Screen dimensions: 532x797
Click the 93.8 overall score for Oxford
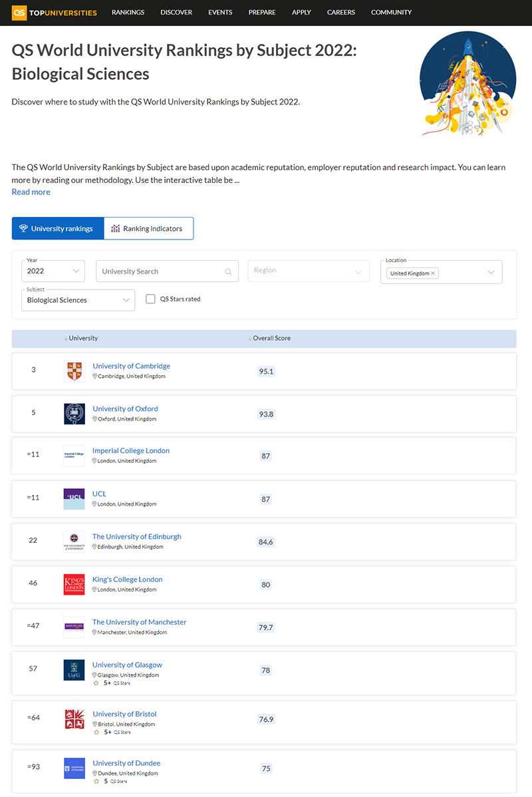click(x=266, y=414)
